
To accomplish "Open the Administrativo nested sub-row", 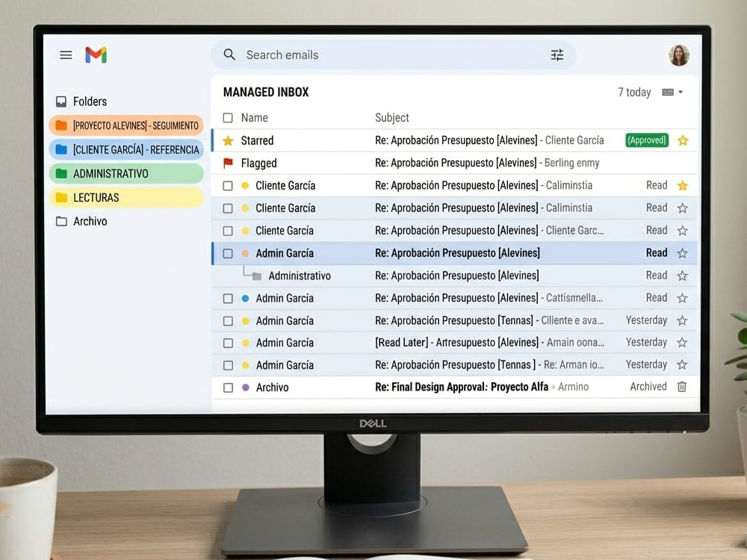I will (x=454, y=276).
